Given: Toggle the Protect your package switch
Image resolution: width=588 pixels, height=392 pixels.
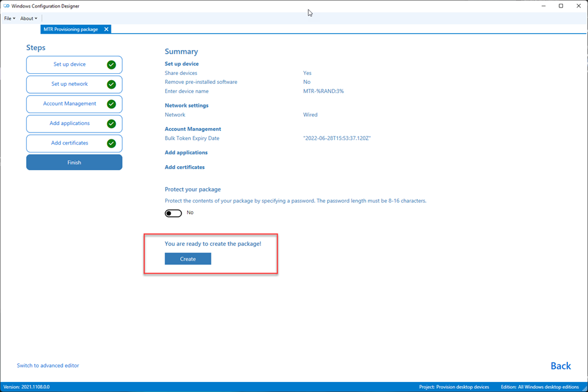Looking at the screenshot, I should (x=173, y=213).
